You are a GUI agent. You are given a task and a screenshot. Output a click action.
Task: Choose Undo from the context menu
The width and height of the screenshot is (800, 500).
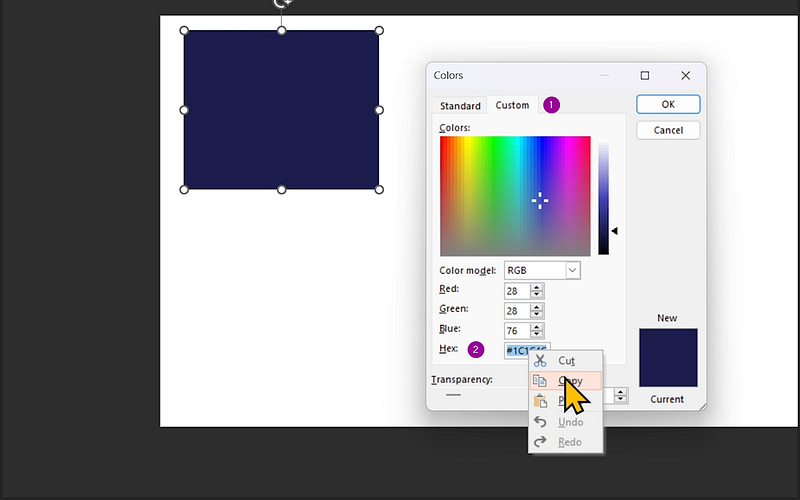(566, 422)
